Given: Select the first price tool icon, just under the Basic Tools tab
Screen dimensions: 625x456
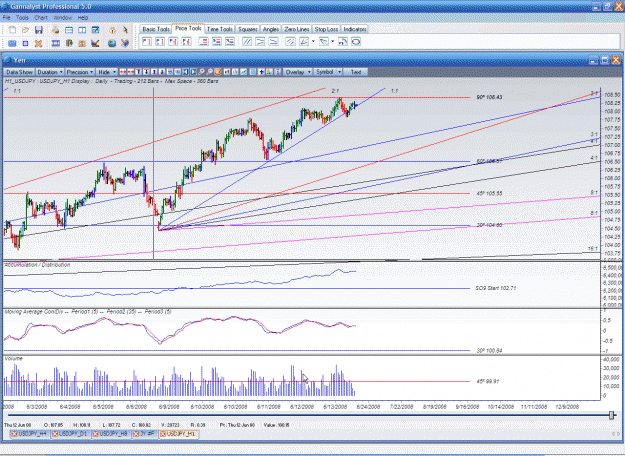Looking at the screenshot, I should (x=147, y=41).
